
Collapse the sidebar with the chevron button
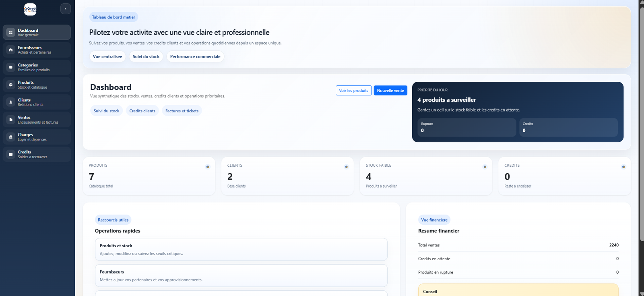(x=66, y=9)
